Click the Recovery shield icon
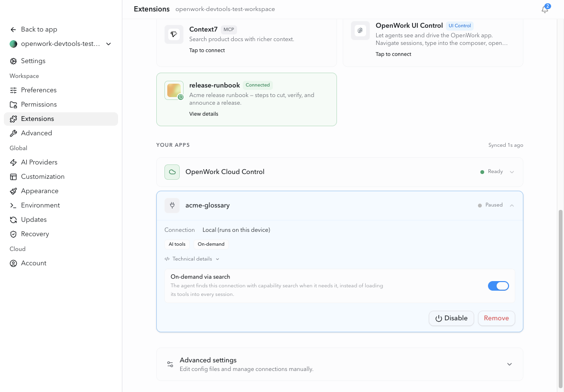564x392 pixels. tap(13, 234)
